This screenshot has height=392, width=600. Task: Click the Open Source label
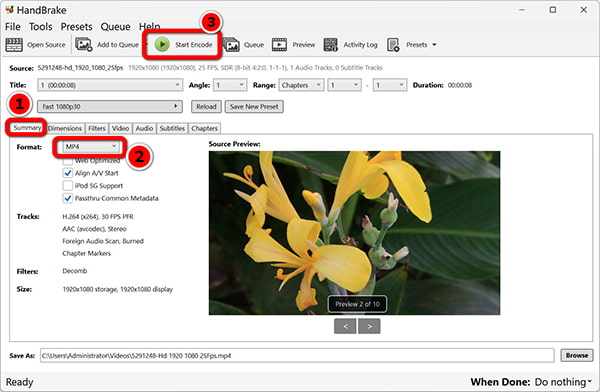(46, 45)
